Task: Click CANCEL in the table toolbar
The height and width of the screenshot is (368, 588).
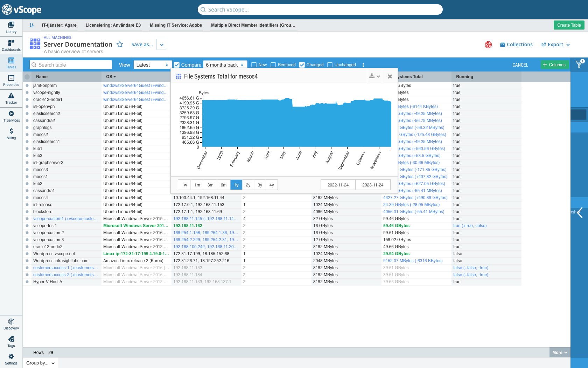Action: (x=520, y=65)
